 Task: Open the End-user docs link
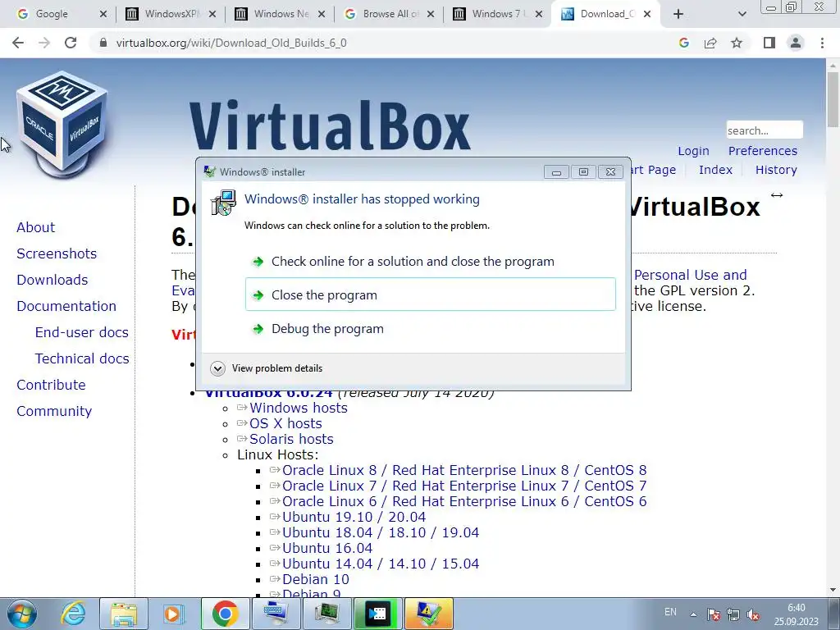(x=81, y=332)
